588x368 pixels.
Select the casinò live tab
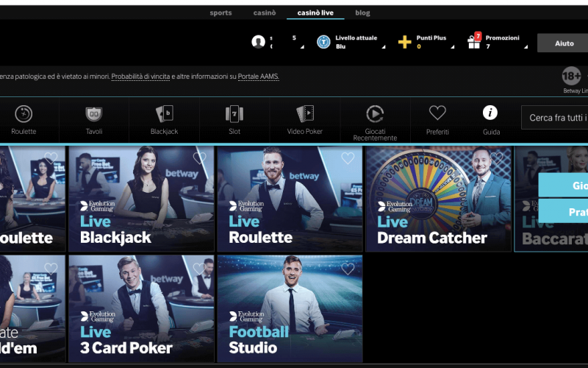click(315, 13)
